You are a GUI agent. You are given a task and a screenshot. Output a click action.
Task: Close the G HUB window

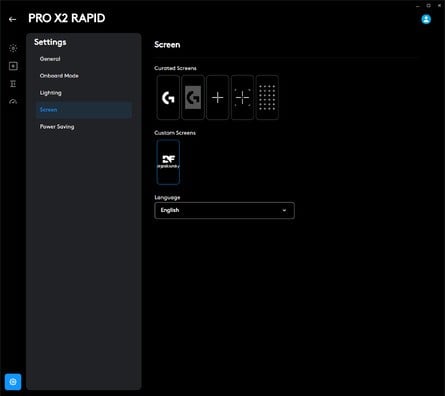click(439, 6)
